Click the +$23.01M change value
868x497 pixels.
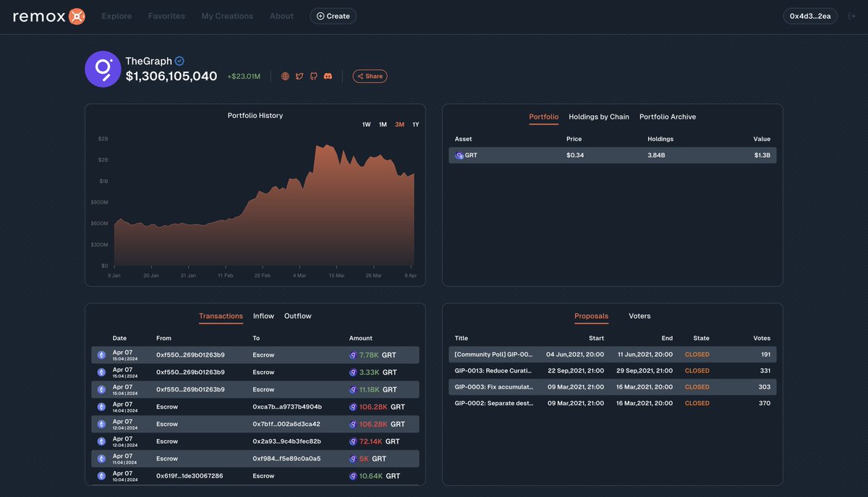[x=244, y=77]
